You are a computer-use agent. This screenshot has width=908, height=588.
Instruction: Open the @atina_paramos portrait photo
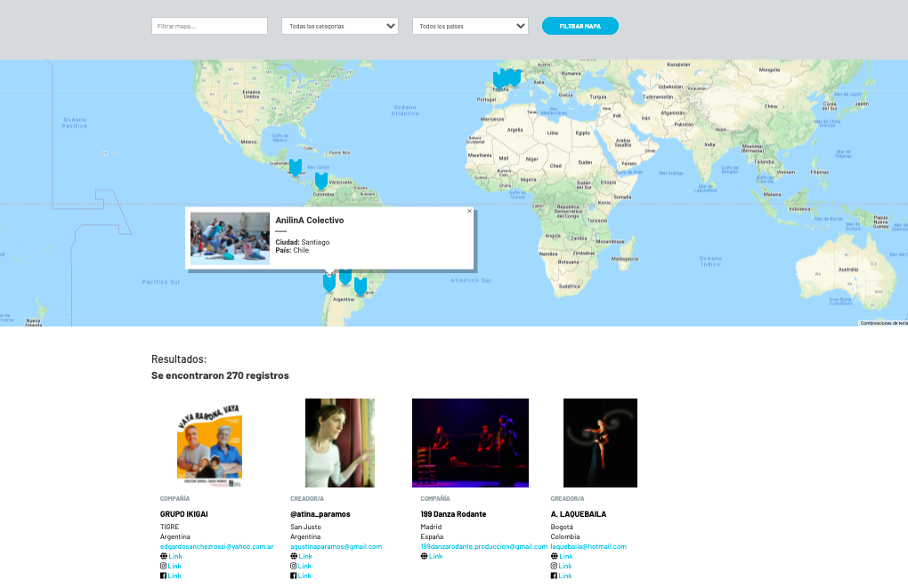pos(340,443)
